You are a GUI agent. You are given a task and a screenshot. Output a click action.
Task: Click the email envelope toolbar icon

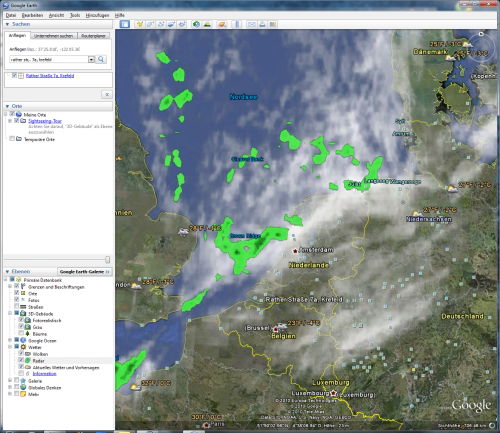pos(252,24)
